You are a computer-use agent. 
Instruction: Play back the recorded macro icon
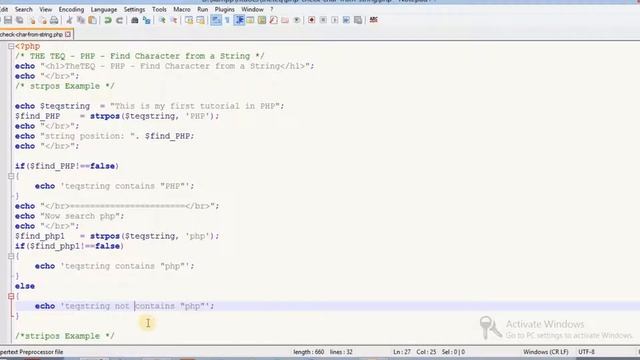click(x=334, y=20)
